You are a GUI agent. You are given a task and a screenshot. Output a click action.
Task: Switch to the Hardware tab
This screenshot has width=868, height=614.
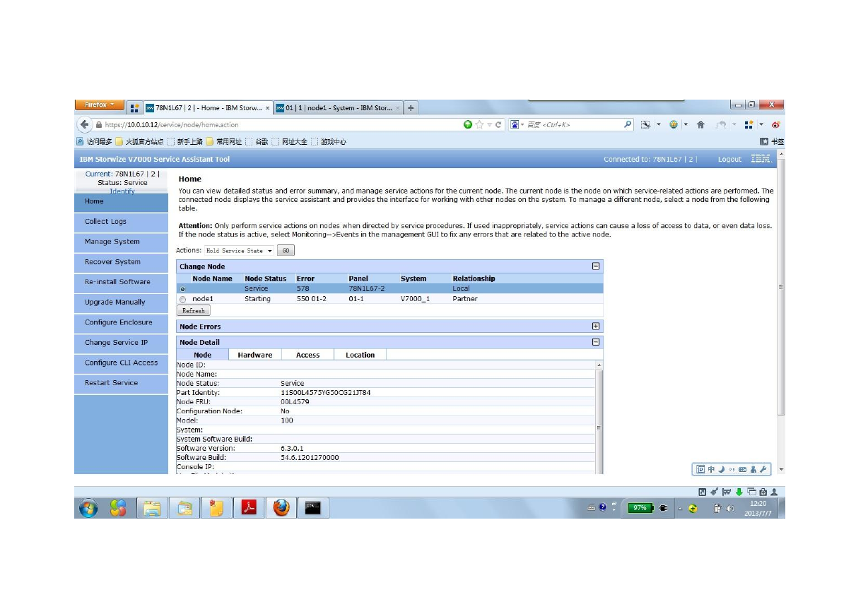click(x=255, y=355)
